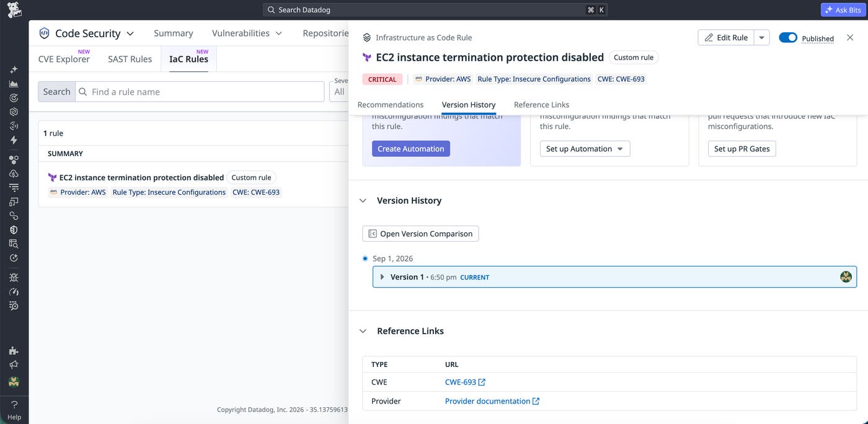
Task: Toggle the Published switch off
Action: (x=788, y=38)
